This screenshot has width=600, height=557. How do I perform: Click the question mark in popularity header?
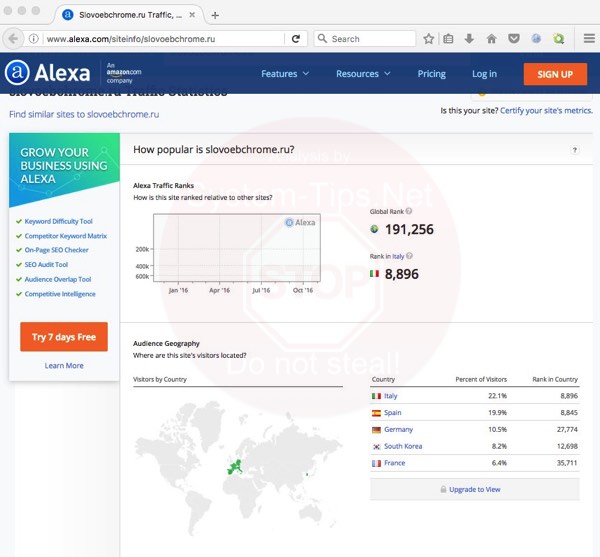pyautogui.click(x=575, y=150)
